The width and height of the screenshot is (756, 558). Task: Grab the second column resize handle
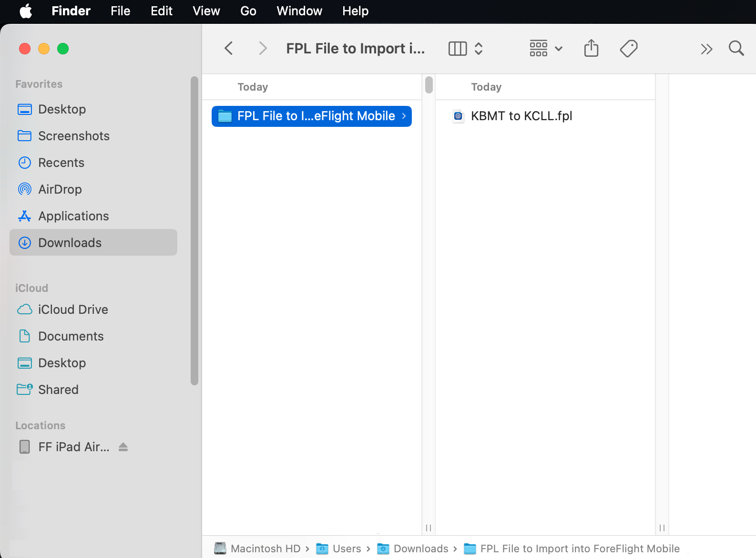tap(662, 528)
